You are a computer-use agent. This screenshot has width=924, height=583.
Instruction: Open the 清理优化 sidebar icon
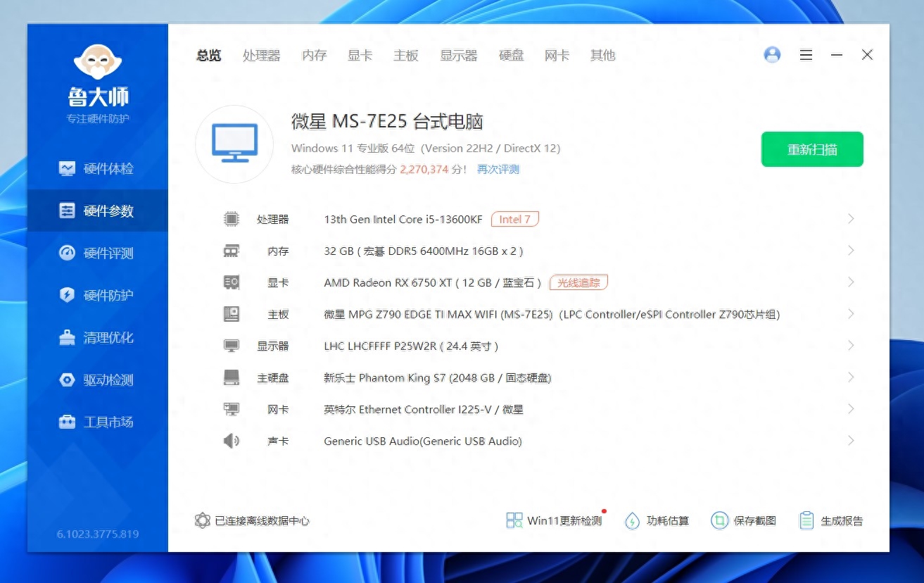67,338
